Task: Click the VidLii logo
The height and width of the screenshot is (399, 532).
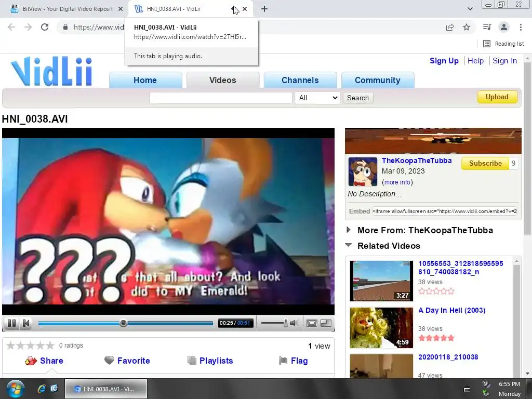Action: [x=51, y=72]
